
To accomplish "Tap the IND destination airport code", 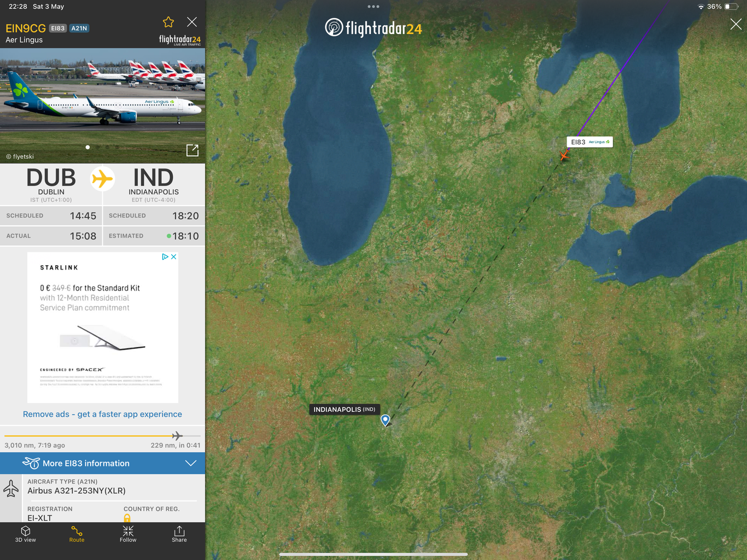I will point(154,178).
